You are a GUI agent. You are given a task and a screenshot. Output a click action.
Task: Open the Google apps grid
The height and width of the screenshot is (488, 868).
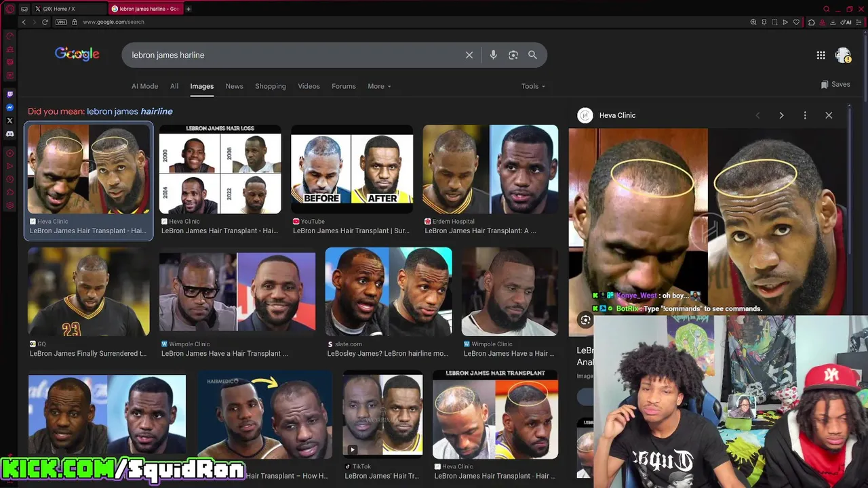tap(821, 56)
